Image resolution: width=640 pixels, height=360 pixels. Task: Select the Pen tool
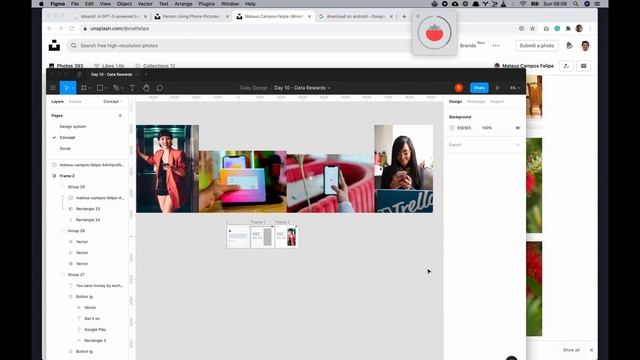pyautogui.click(x=116, y=88)
